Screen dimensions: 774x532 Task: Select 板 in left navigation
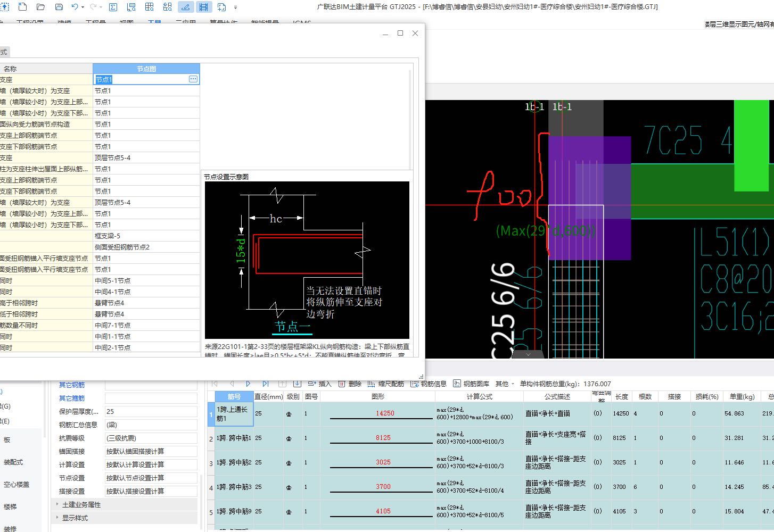[7, 439]
